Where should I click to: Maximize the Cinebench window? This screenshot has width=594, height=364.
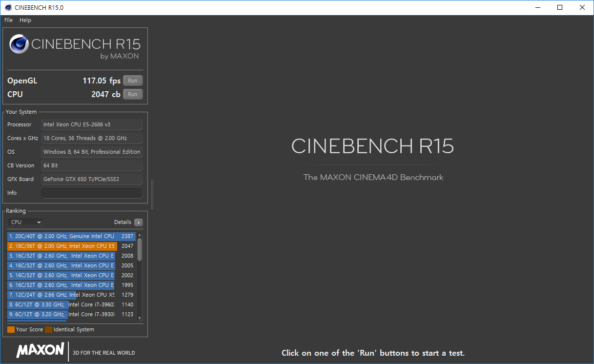pyautogui.click(x=560, y=7)
